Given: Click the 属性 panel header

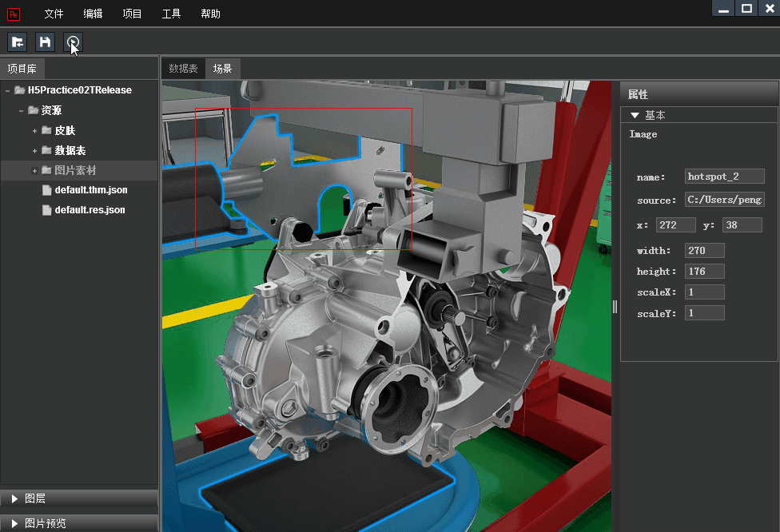Looking at the screenshot, I should 699,93.
